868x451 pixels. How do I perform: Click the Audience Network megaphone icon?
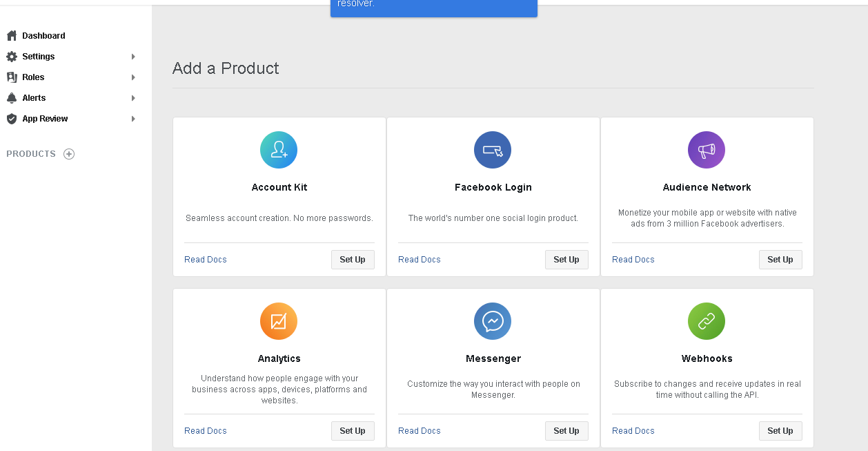[x=707, y=150]
